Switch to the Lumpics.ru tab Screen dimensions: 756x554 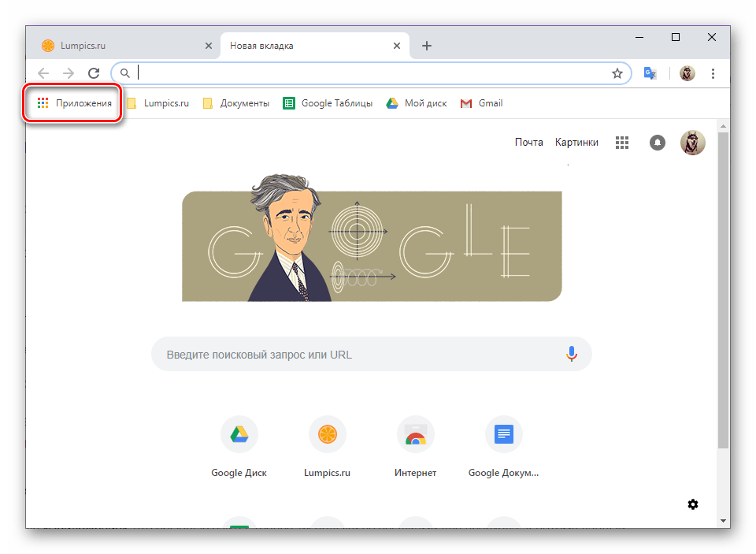[118, 46]
